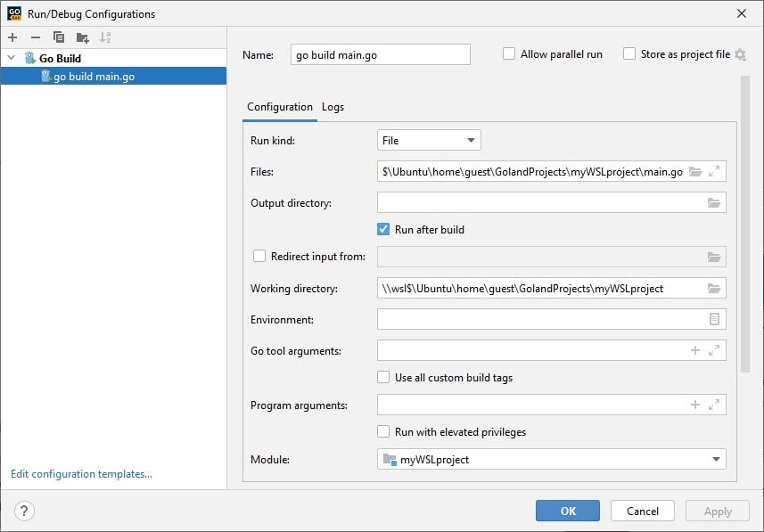The height and width of the screenshot is (532, 764).
Task: Select the Configuration tab
Action: pyautogui.click(x=279, y=106)
